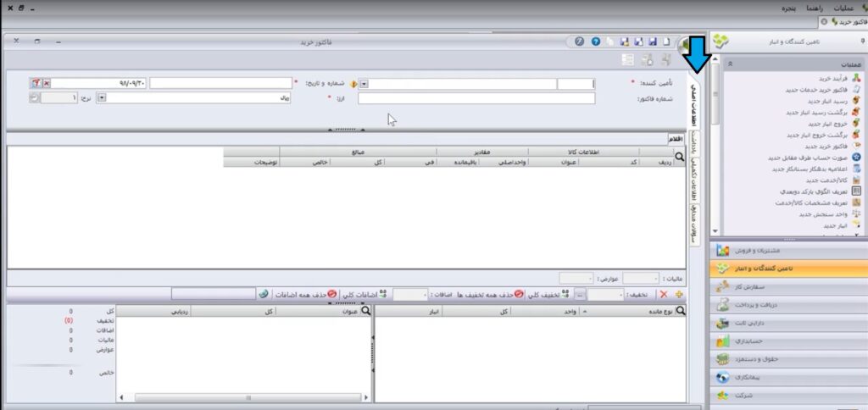
Task: Open the پیمانکاری module
Action: coord(789,377)
